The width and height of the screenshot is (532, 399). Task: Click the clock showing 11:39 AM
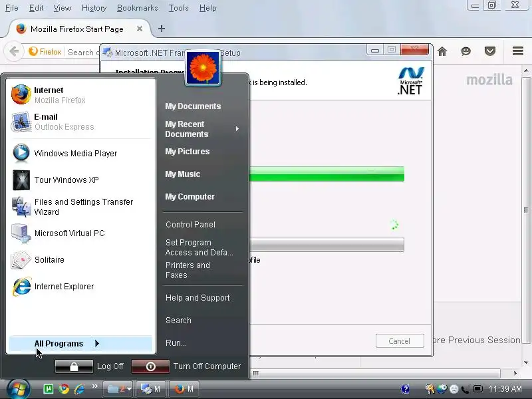point(505,389)
